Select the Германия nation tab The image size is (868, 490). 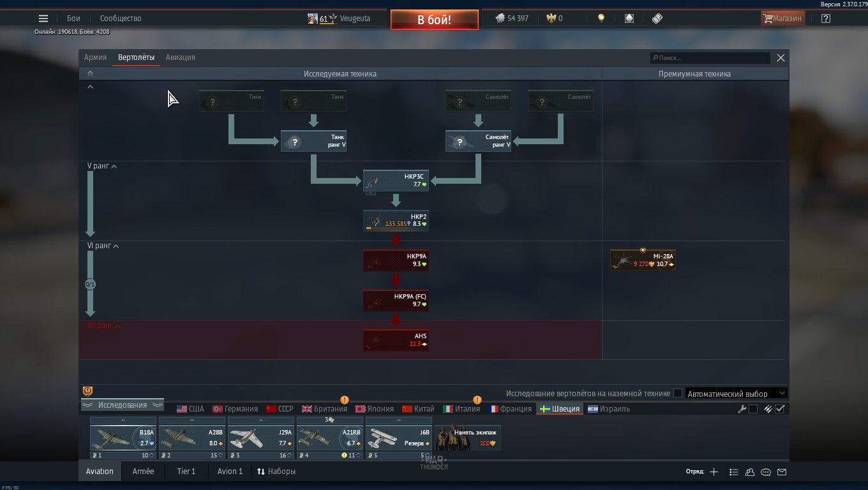(x=235, y=409)
